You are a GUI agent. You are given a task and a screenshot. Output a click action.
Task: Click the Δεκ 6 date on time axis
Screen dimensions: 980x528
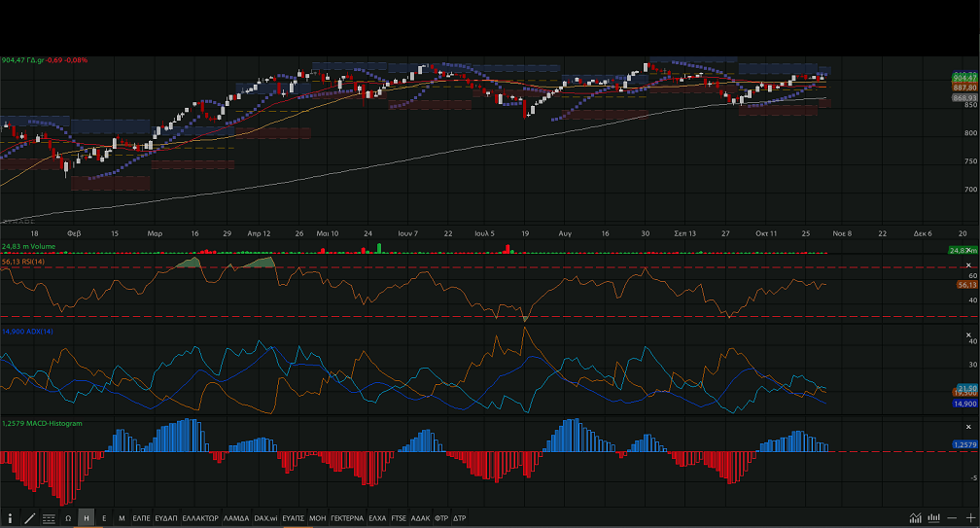pyautogui.click(x=923, y=233)
